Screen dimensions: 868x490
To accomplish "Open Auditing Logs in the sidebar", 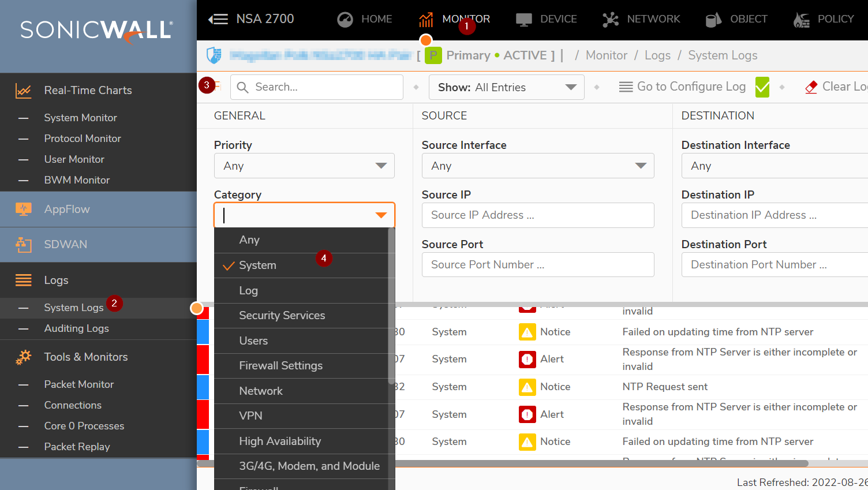I will pos(76,328).
